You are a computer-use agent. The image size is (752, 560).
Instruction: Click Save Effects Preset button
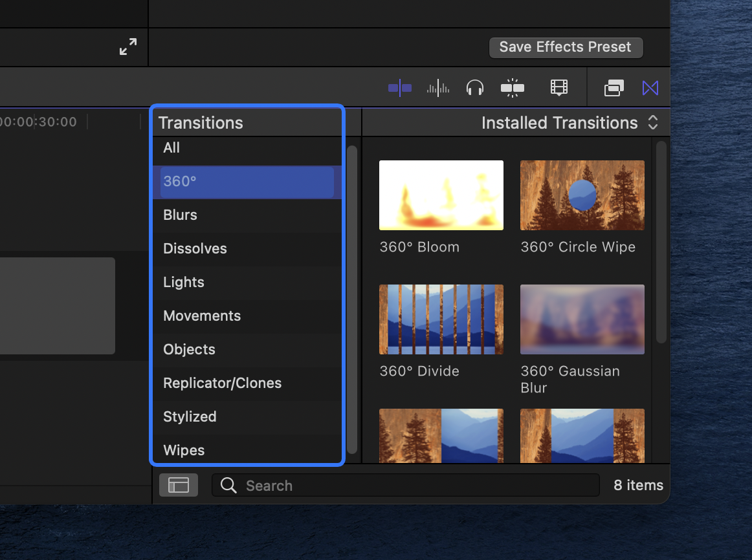pos(566,47)
